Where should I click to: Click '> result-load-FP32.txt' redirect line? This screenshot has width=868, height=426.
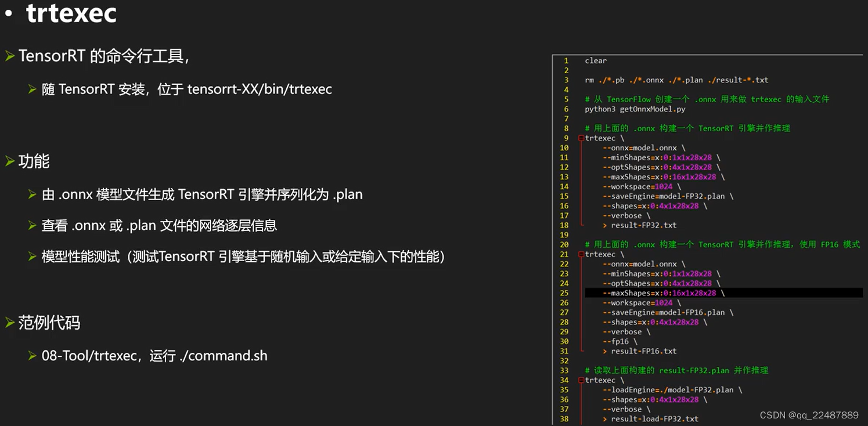coord(650,419)
